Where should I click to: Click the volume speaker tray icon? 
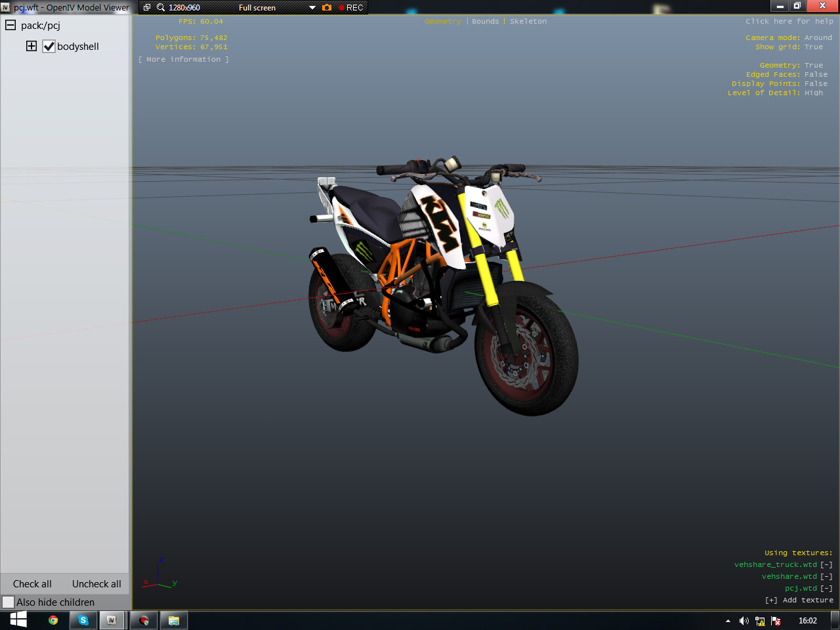pos(744,621)
